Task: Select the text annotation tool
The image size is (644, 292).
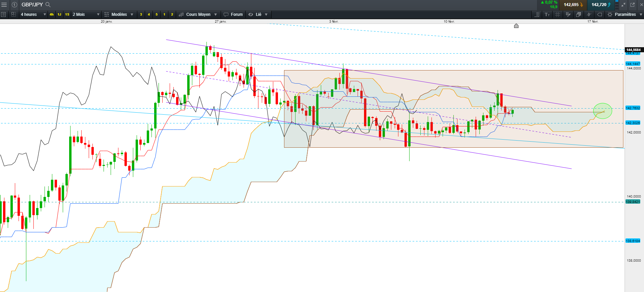Action: point(547,14)
